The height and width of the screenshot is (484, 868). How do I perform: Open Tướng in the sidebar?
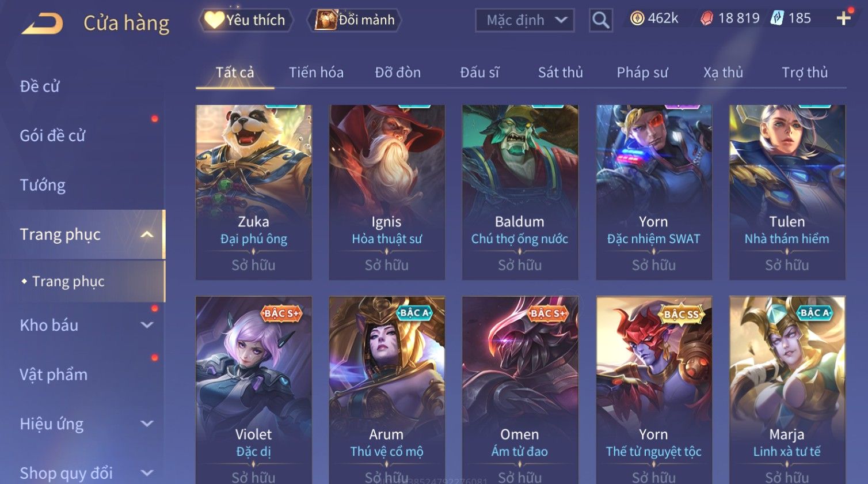(x=43, y=186)
